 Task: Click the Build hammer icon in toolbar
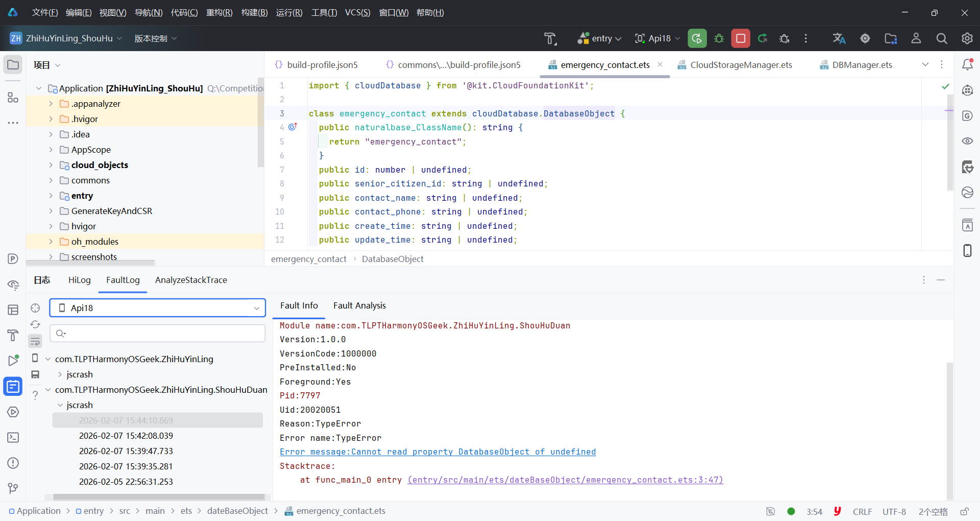pyautogui.click(x=550, y=38)
